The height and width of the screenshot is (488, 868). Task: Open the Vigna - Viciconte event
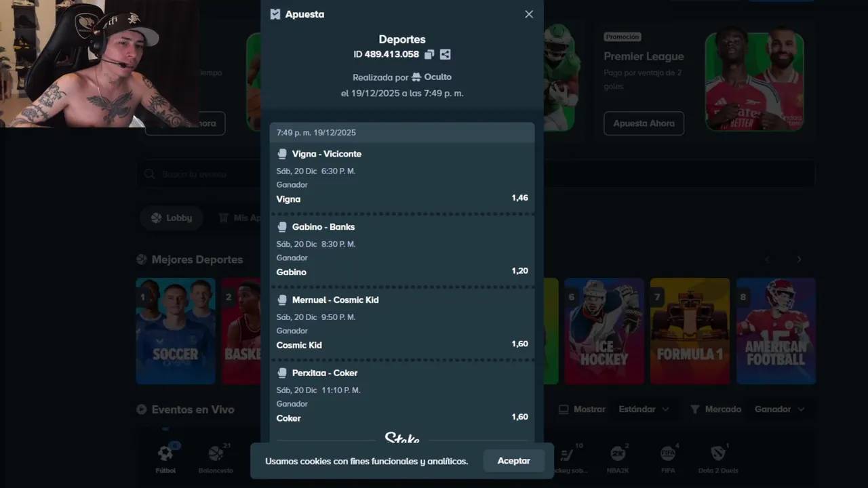327,154
